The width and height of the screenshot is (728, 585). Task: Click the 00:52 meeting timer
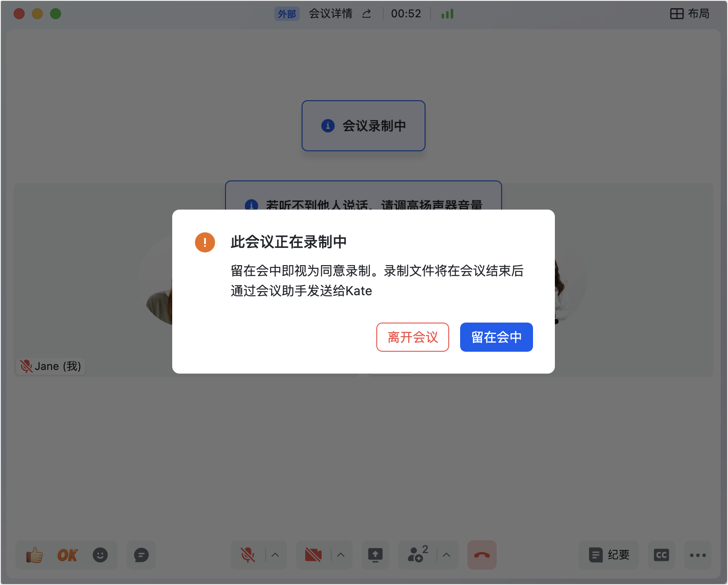(406, 14)
